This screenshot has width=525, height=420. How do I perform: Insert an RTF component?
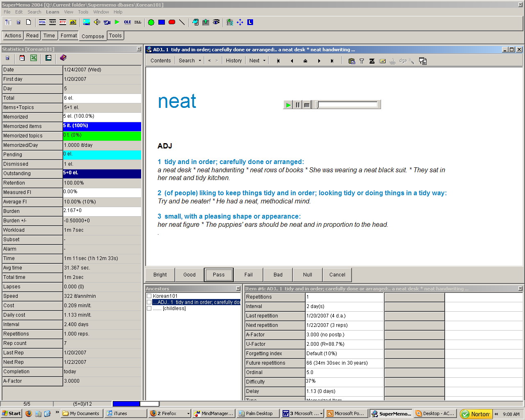click(x=63, y=22)
